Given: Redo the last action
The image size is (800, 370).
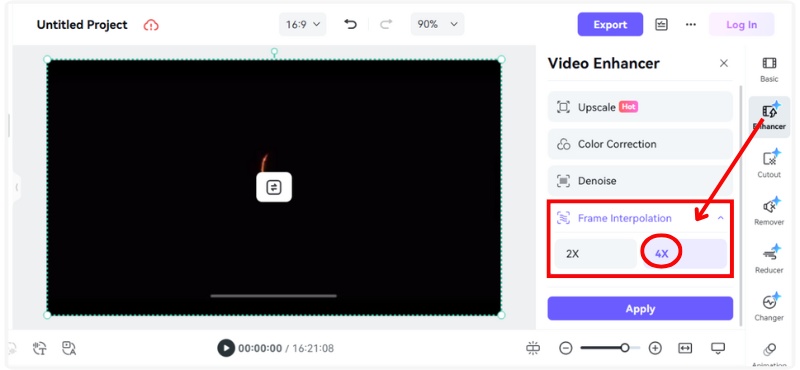Looking at the screenshot, I should (386, 24).
